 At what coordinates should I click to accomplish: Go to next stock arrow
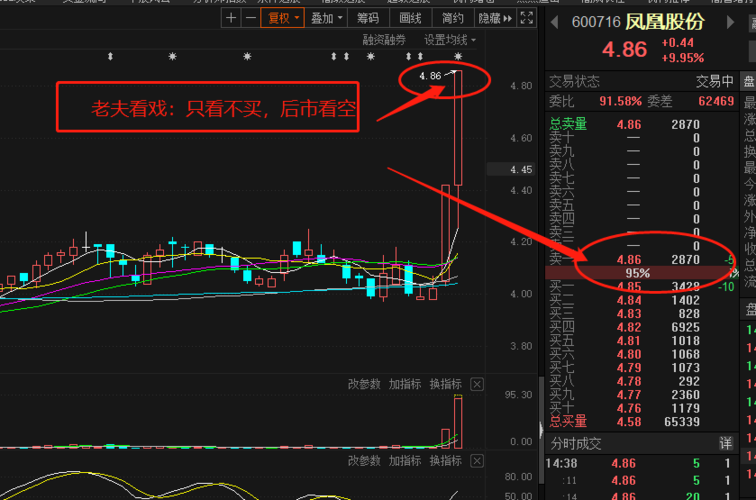point(730,22)
